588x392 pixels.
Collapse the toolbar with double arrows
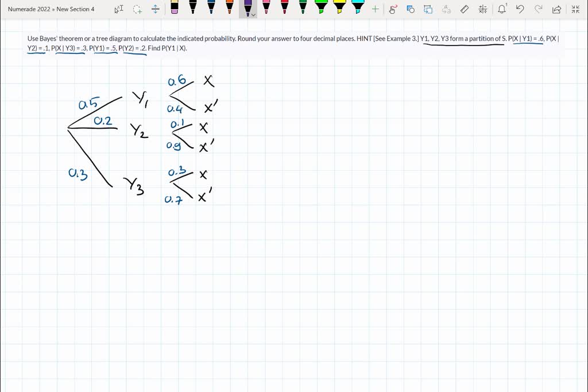575,9
